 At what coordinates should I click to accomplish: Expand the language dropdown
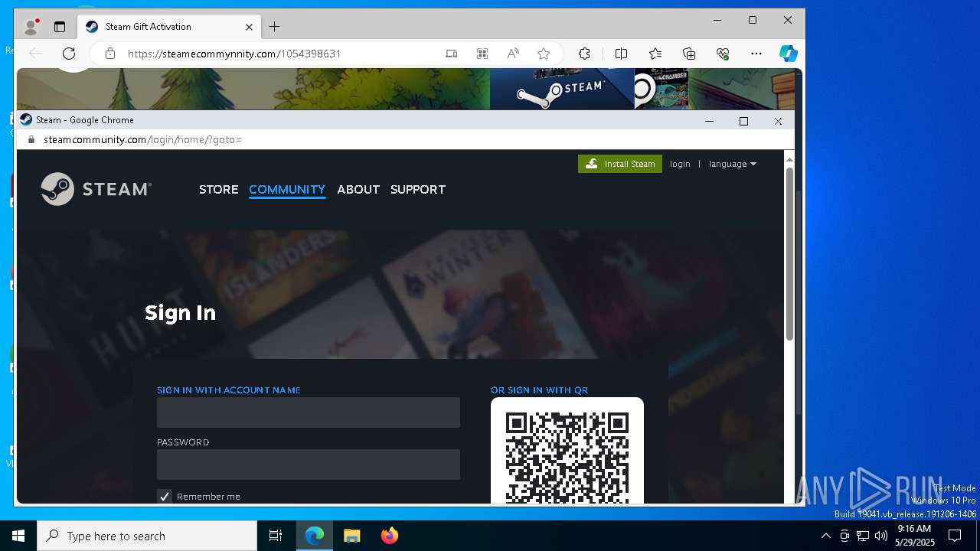point(732,164)
